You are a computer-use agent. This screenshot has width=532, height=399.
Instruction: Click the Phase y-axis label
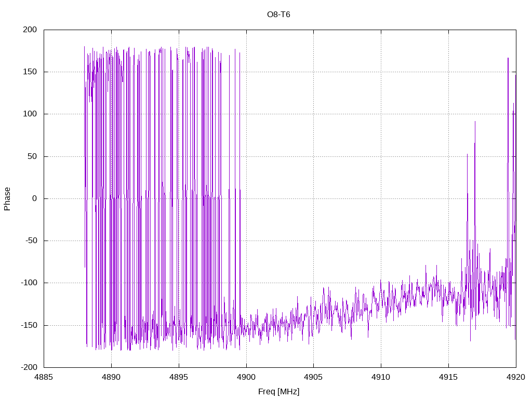7,199
